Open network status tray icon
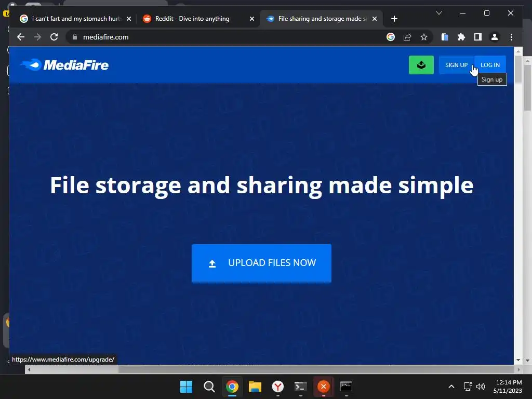 pos(468,387)
